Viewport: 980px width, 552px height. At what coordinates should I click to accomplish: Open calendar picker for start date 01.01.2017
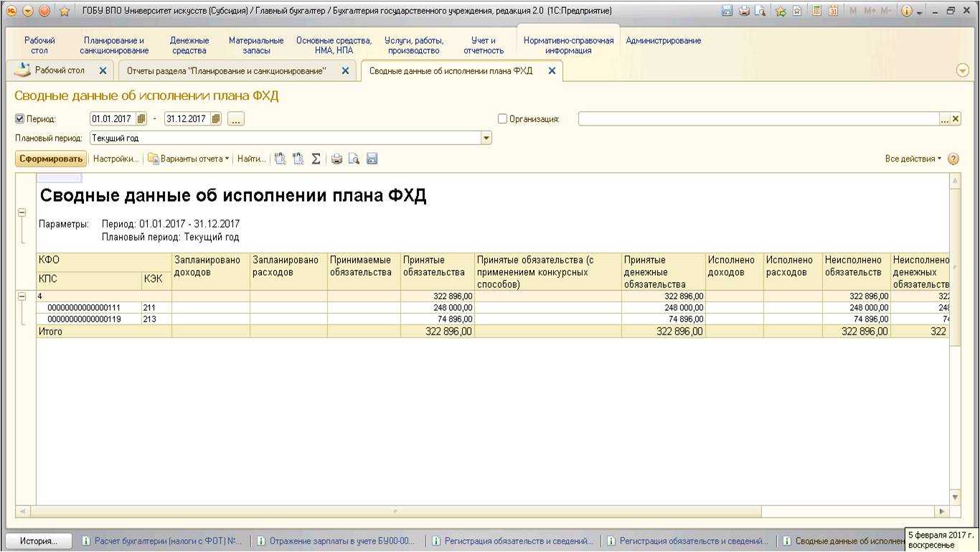click(x=141, y=119)
